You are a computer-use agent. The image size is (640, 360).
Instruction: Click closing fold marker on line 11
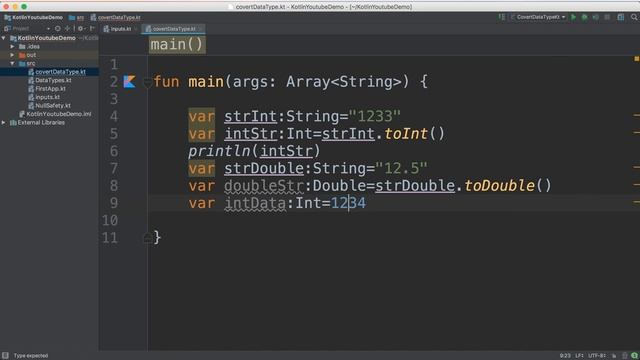pyautogui.click(x=148, y=238)
